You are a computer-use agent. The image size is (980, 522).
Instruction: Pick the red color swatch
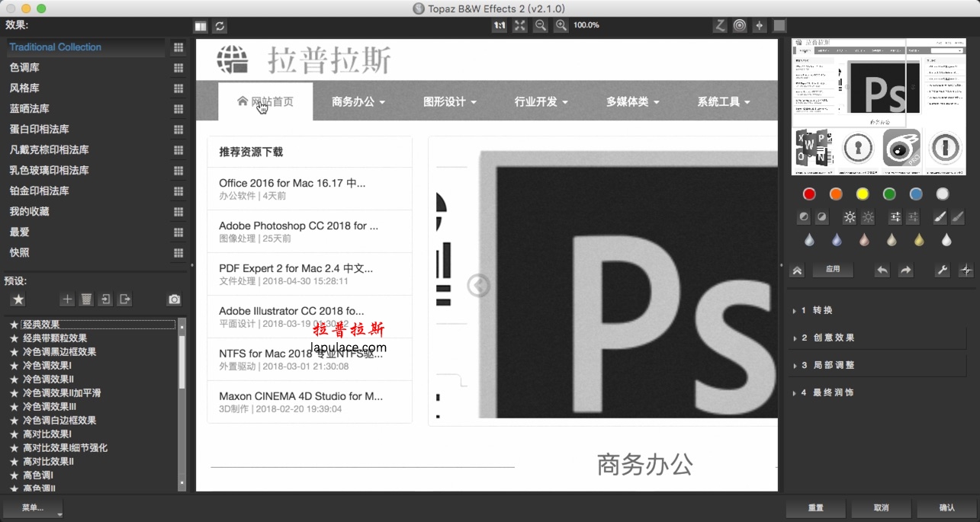point(808,194)
